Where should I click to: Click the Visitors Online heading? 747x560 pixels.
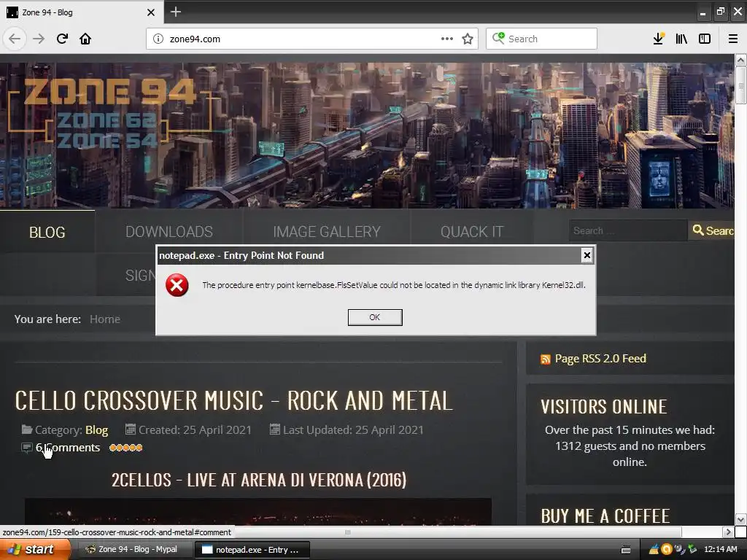tap(603, 407)
